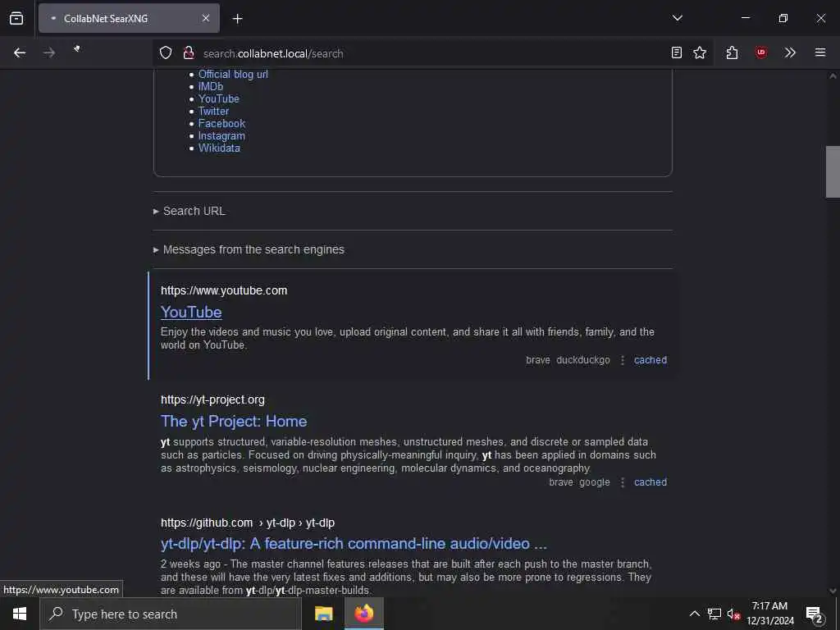Open a new tab with plus button
This screenshot has height=630, width=840.
click(238, 19)
